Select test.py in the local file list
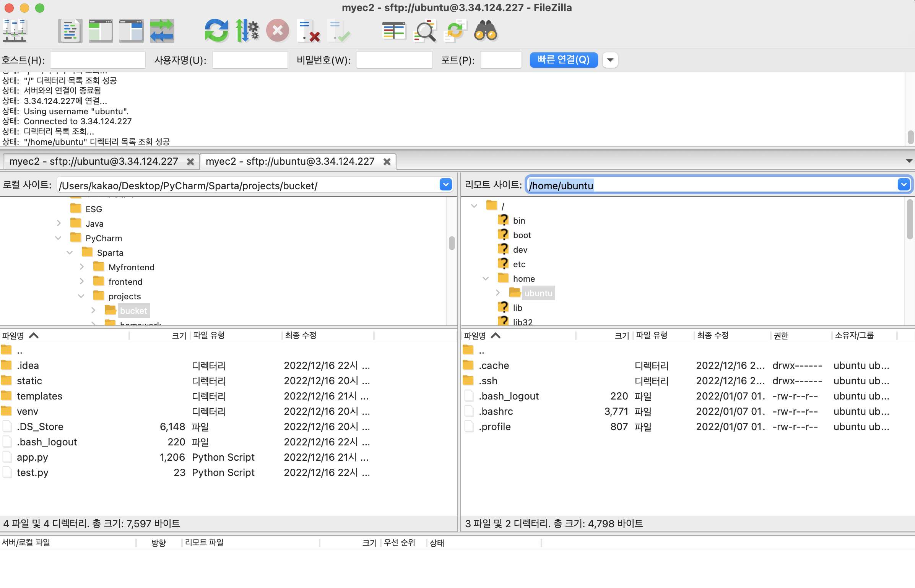Viewport: 915px width, 588px height. click(x=33, y=473)
